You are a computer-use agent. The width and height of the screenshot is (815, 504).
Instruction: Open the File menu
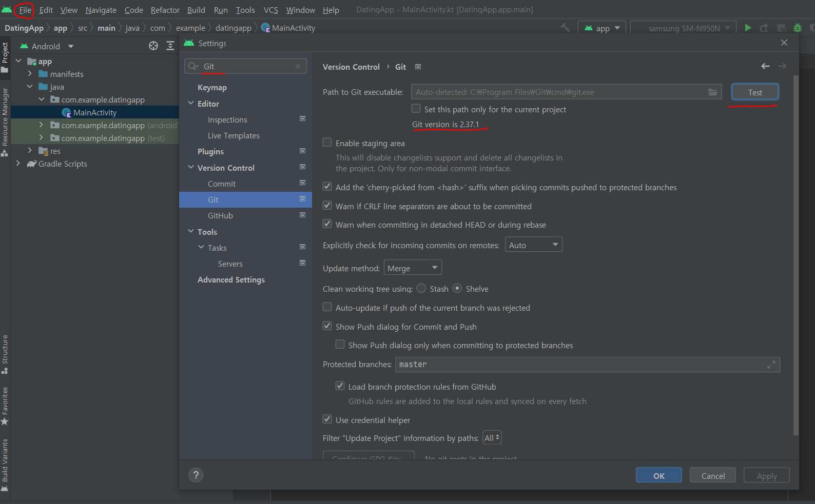tap(25, 10)
